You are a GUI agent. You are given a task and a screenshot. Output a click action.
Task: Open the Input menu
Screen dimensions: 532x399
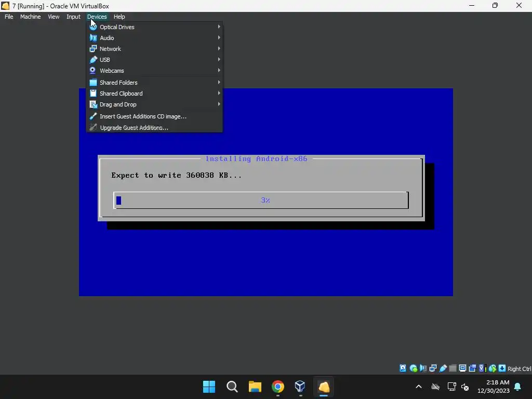tap(73, 17)
